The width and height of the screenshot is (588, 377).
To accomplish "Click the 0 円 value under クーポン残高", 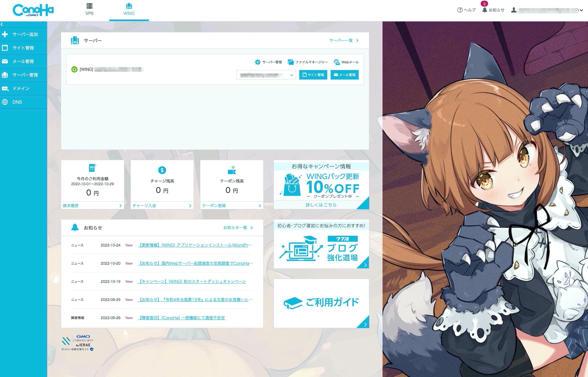I will pos(232,190).
